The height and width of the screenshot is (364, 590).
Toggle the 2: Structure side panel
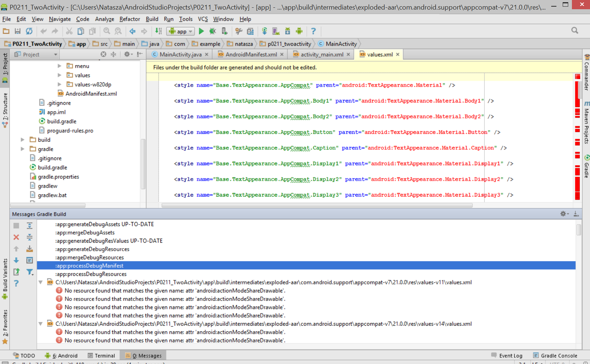tap(5, 110)
